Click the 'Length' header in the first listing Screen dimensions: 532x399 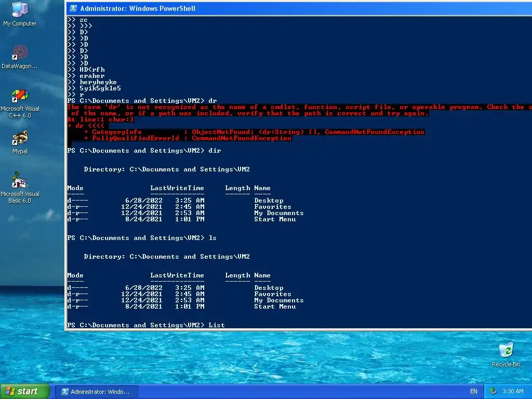click(x=237, y=188)
